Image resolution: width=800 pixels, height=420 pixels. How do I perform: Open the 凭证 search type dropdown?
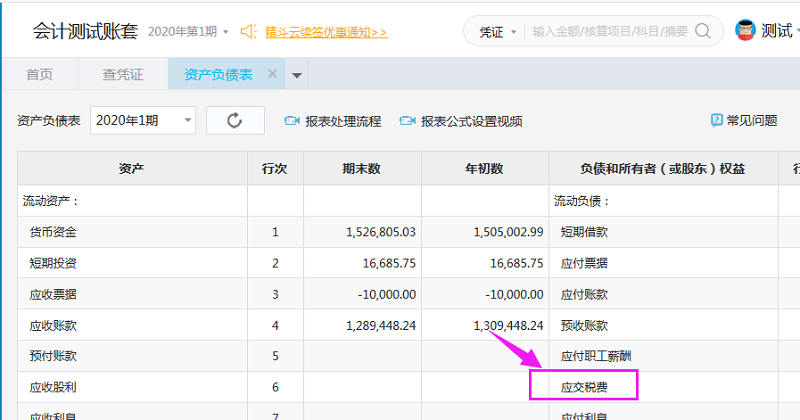pyautogui.click(x=497, y=32)
